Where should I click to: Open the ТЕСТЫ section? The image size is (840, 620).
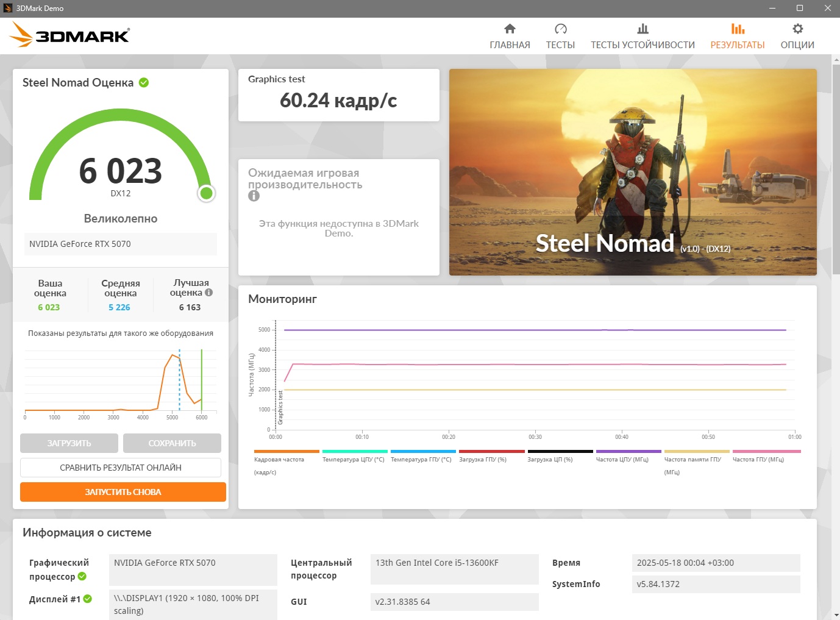560,37
